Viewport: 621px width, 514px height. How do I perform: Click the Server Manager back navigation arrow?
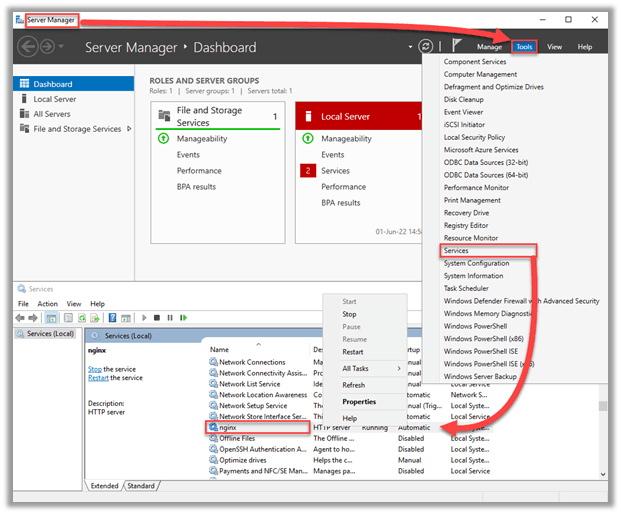[x=29, y=47]
